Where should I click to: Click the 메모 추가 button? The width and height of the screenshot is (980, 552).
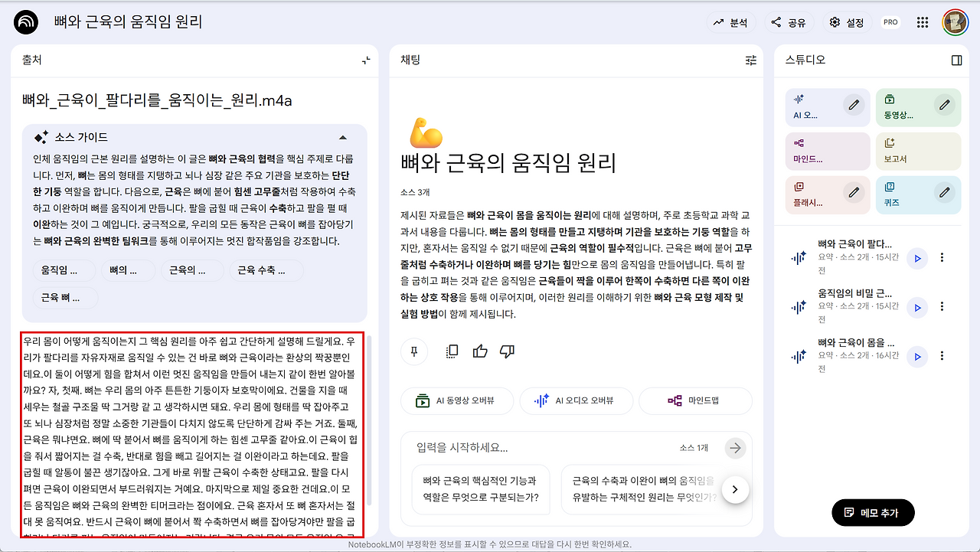873,512
